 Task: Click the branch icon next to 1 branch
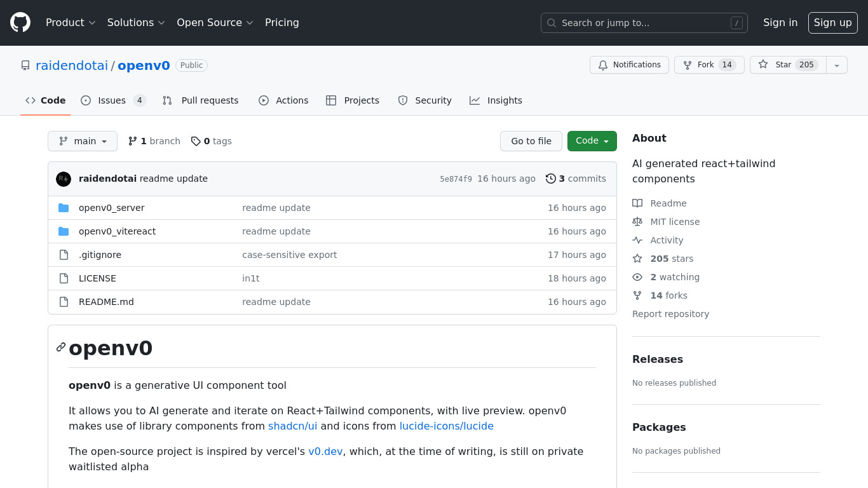pyautogui.click(x=133, y=141)
